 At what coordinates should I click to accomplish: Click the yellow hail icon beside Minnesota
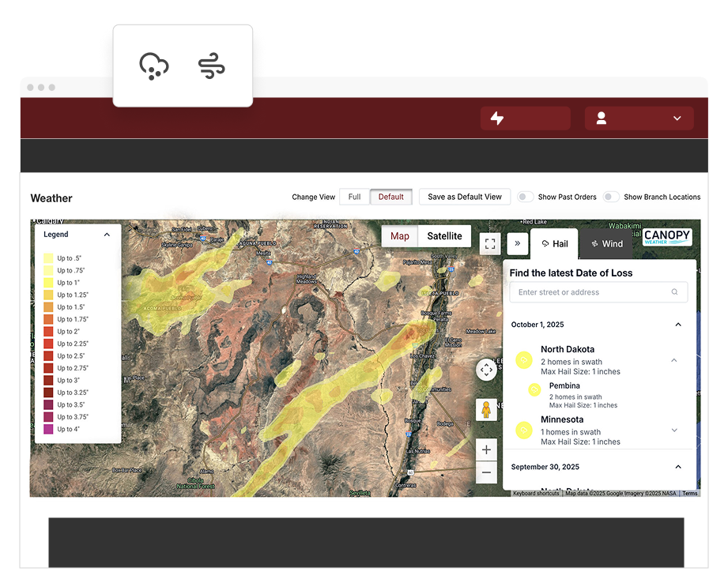click(x=523, y=430)
